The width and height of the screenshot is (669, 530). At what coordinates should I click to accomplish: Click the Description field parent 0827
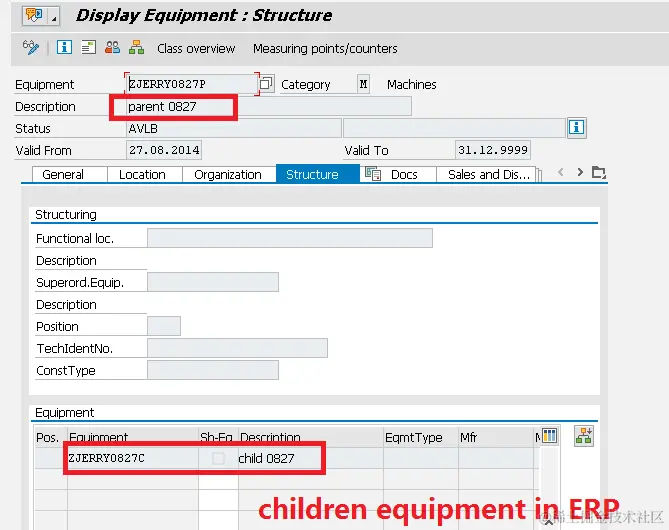tap(269, 106)
